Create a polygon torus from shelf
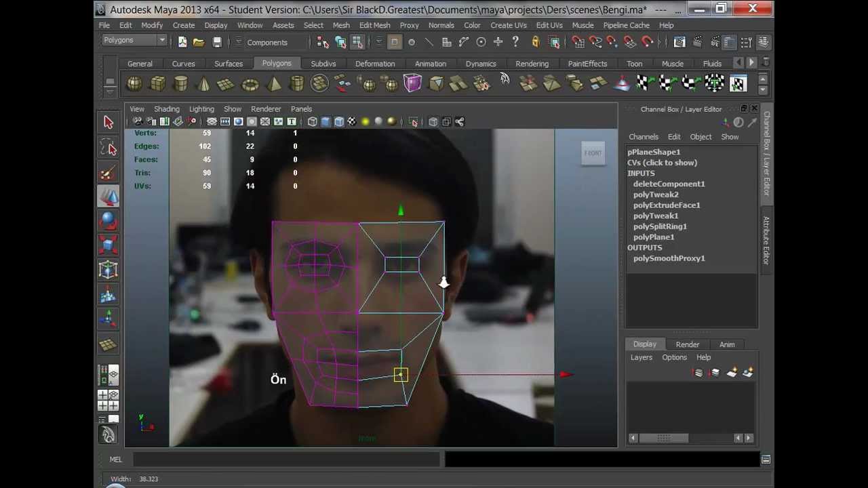 click(x=250, y=84)
